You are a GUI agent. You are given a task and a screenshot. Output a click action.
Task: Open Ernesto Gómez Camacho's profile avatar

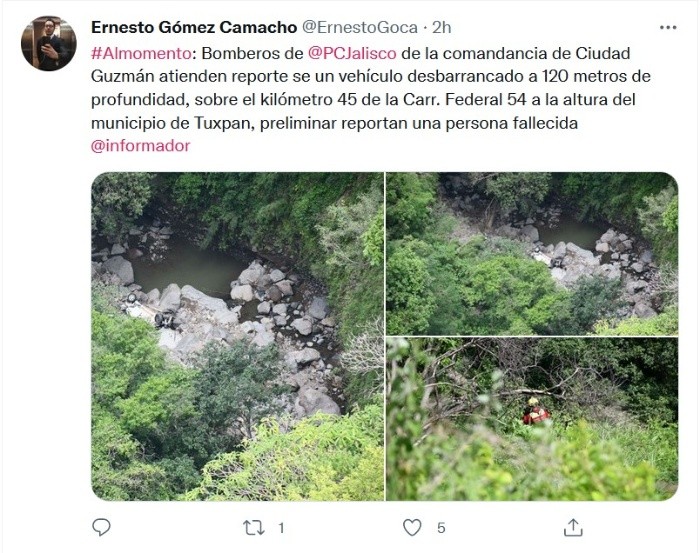pyautogui.click(x=48, y=44)
